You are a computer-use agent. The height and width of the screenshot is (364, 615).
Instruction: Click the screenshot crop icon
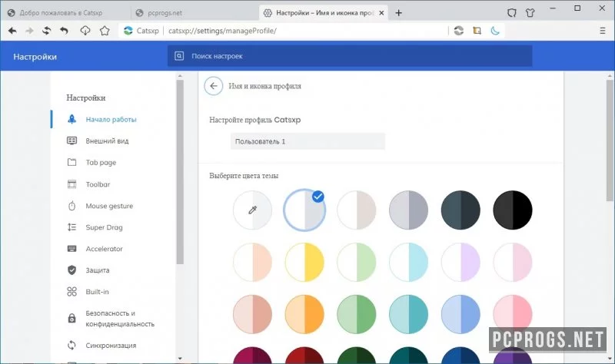[x=477, y=31]
